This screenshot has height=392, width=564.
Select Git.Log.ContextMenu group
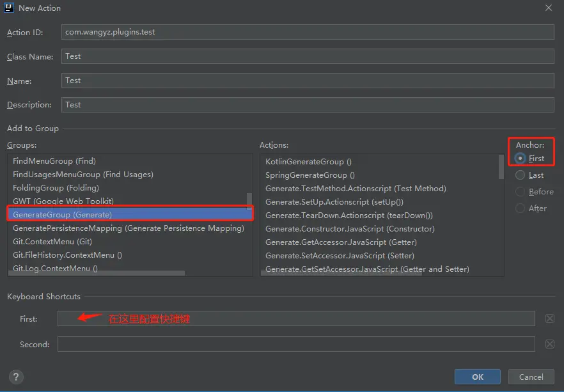[x=130, y=268]
